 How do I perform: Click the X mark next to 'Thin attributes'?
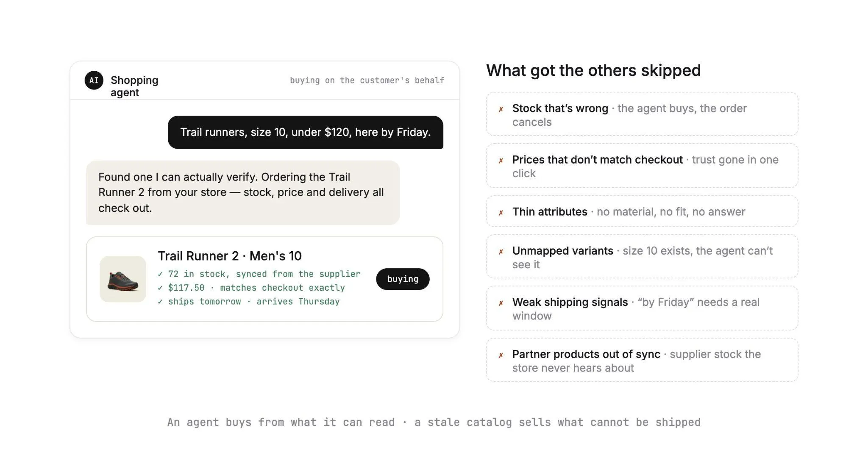point(501,213)
